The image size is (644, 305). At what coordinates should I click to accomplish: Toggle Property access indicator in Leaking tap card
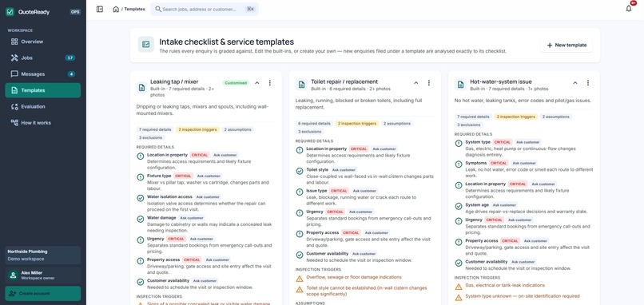point(141,260)
